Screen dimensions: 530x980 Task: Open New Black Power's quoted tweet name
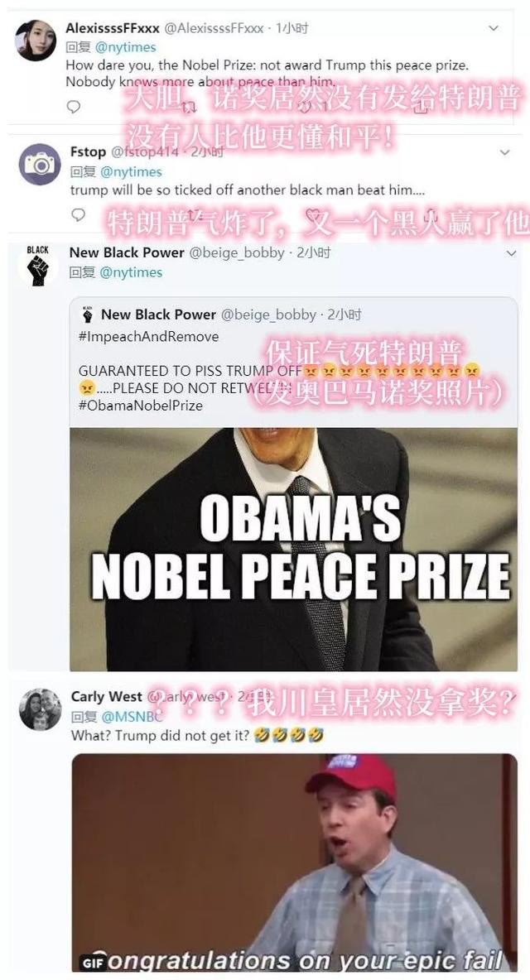pos(158,315)
